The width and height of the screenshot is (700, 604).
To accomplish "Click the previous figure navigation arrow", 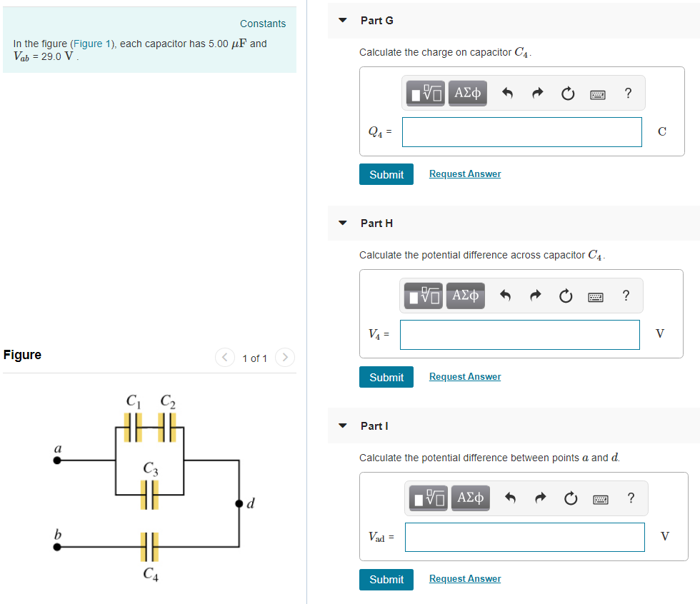I will pyautogui.click(x=224, y=357).
